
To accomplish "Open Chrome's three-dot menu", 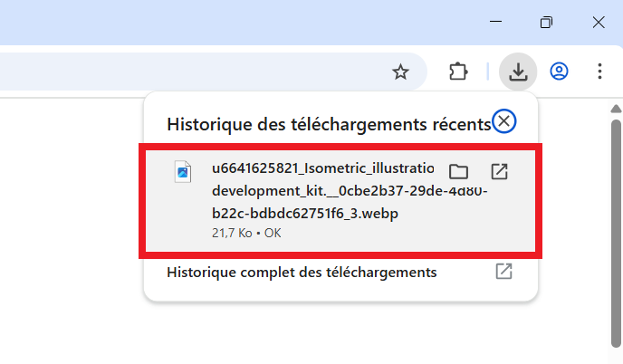I will click(x=599, y=72).
